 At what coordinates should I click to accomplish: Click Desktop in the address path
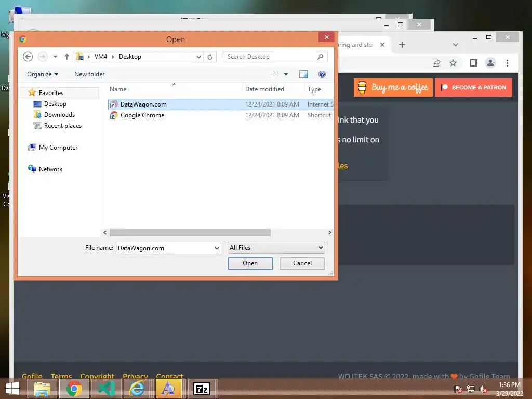130,57
